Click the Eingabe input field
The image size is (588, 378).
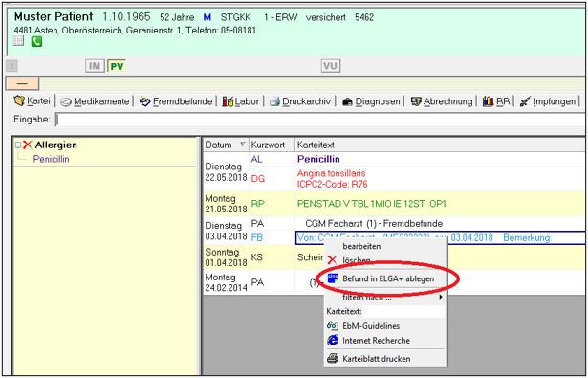click(321, 120)
